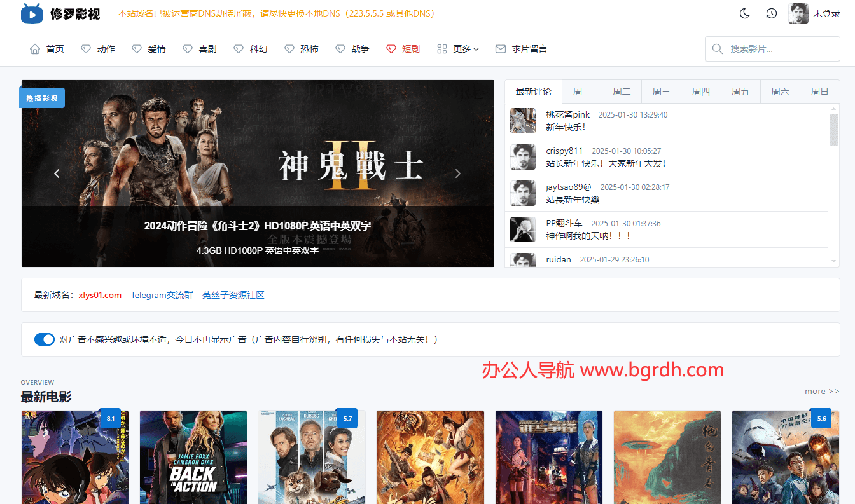Open watch history via the clock icon
This screenshot has height=504, width=855.
pos(771,13)
